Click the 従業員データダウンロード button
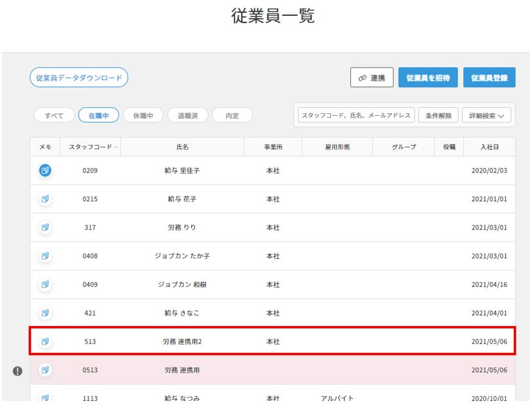The width and height of the screenshot is (532, 404). tap(79, 77)
